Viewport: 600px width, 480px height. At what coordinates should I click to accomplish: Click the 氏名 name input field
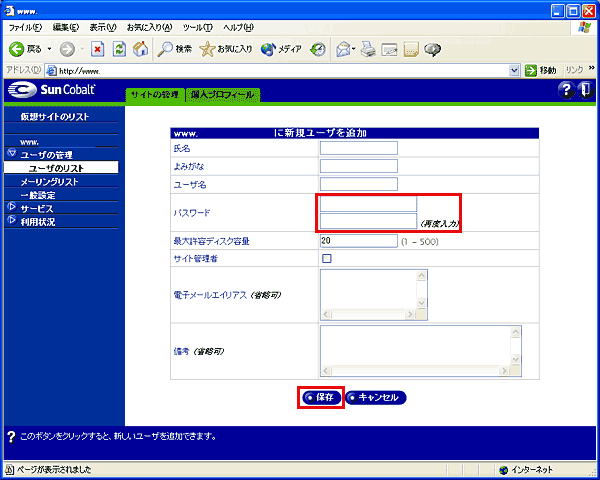click(x=358, y=148)
